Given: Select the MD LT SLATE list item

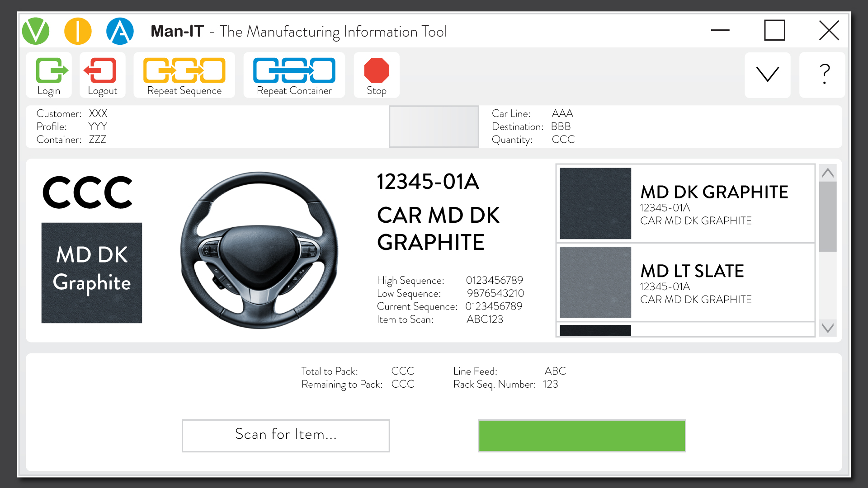Looking at the screenshot, I should 685,282.
